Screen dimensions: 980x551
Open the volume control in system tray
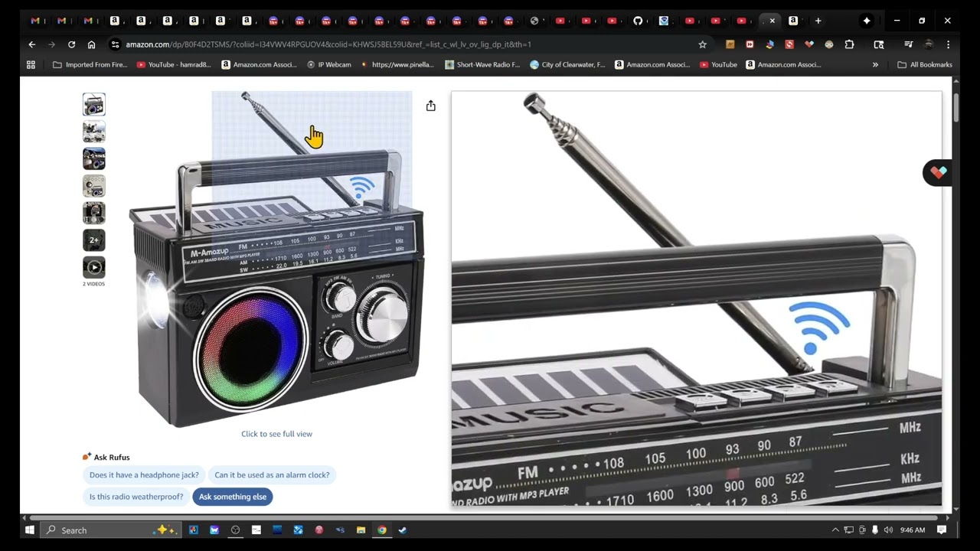coord(888,530)
